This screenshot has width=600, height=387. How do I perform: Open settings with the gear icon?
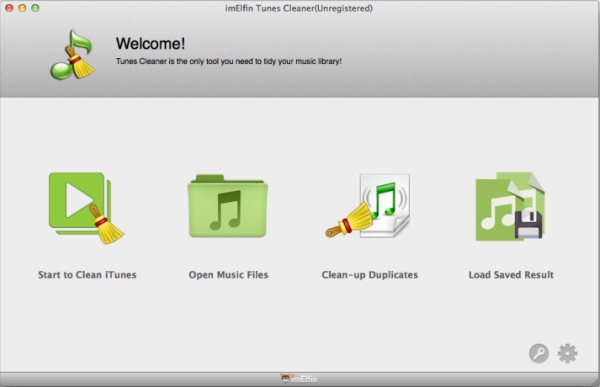coord(567,353)
